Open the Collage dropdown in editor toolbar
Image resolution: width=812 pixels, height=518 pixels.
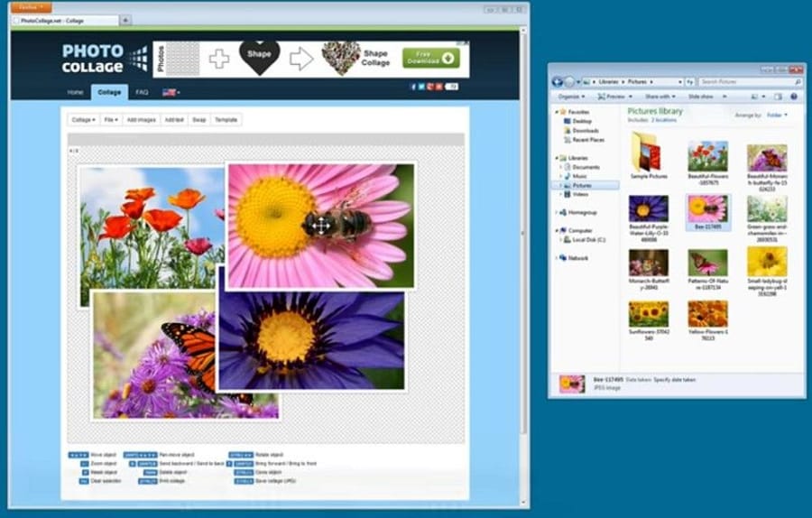pos(83,119)
